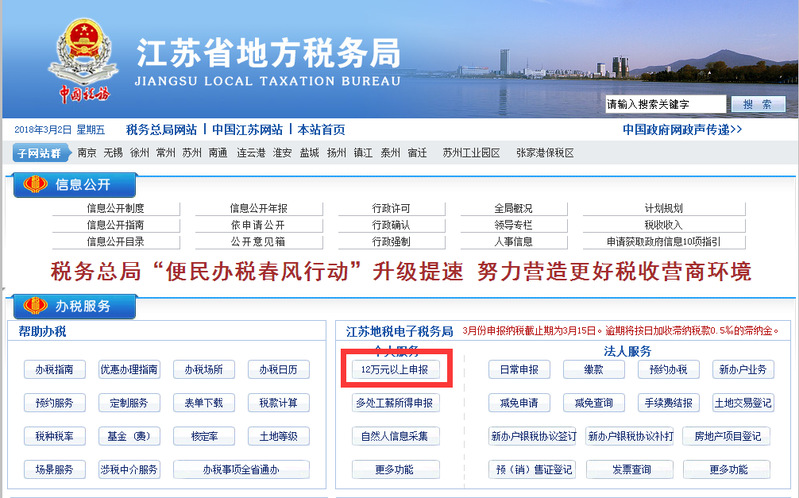Open 行政强制 item
Image resolution: width=799 pixels, height=498 pixels.
[x=391, y=242]
